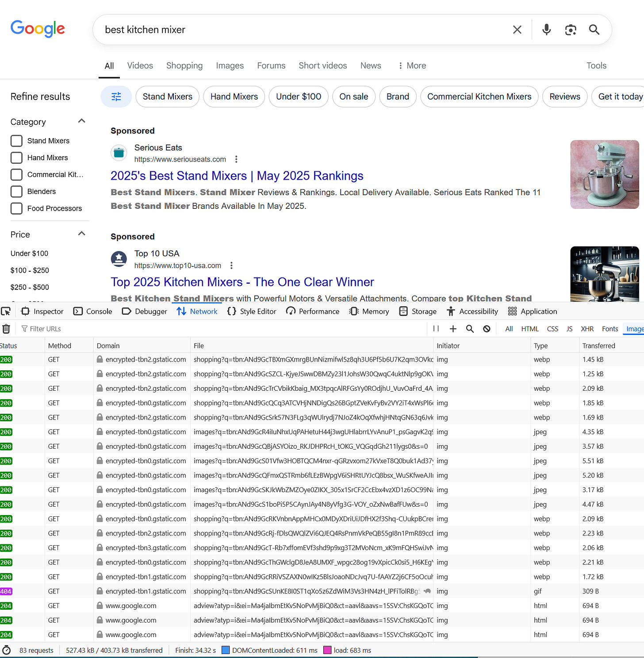644x658 pixels.
Task: Select the row transferring 5.51 kB
Action: pos(322,461)
